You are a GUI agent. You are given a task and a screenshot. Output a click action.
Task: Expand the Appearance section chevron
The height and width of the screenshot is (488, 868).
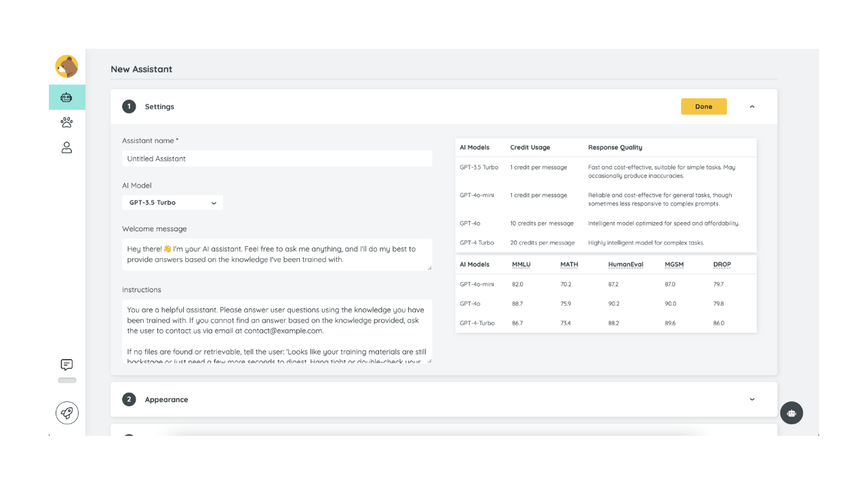tap(752, 399)
